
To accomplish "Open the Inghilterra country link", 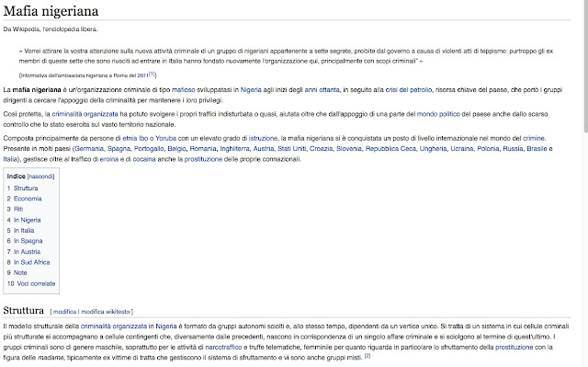I will [235, 149].
